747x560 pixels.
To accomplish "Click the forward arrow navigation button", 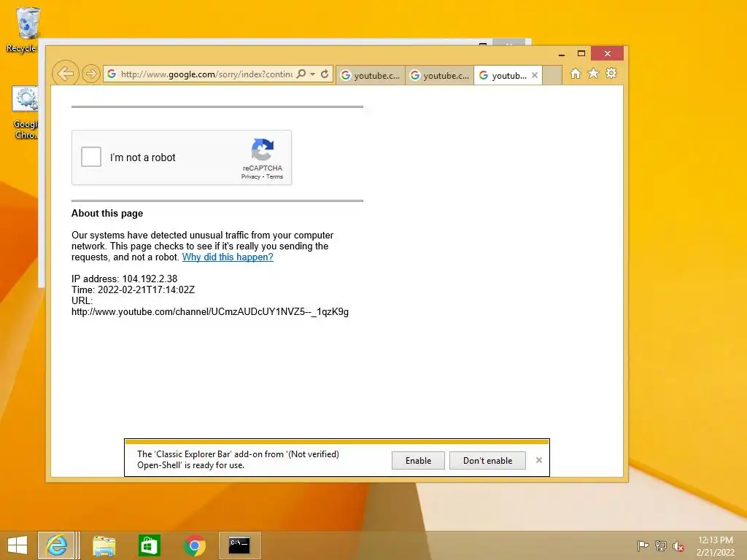I will pos(90,74).
